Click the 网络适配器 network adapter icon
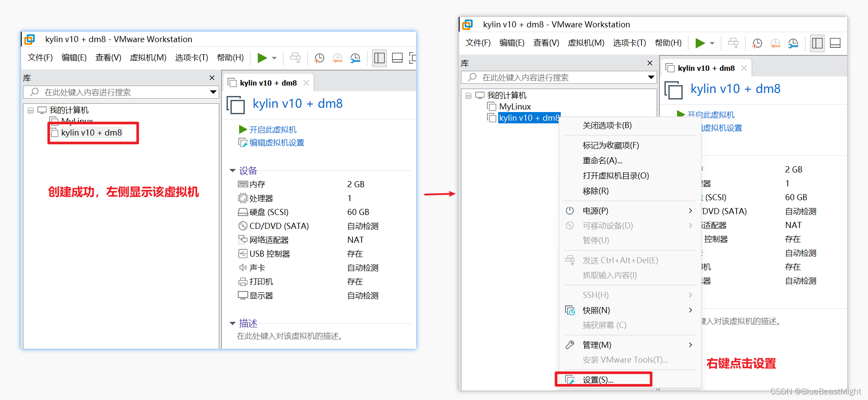 click(243, 240)
